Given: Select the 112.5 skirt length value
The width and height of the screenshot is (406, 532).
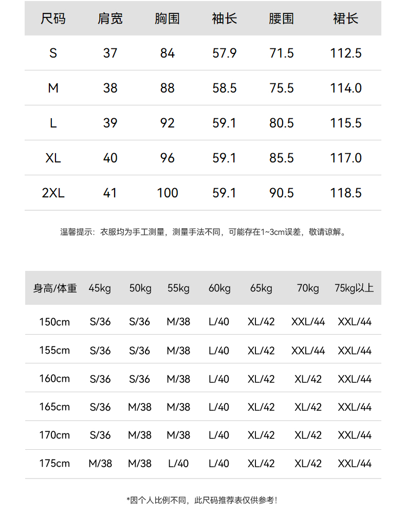Looking at the screenshot, I should tap(346, 53).
